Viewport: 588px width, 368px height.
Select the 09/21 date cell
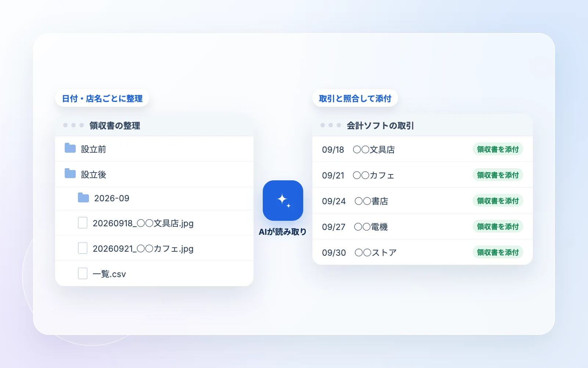[333, 176]
